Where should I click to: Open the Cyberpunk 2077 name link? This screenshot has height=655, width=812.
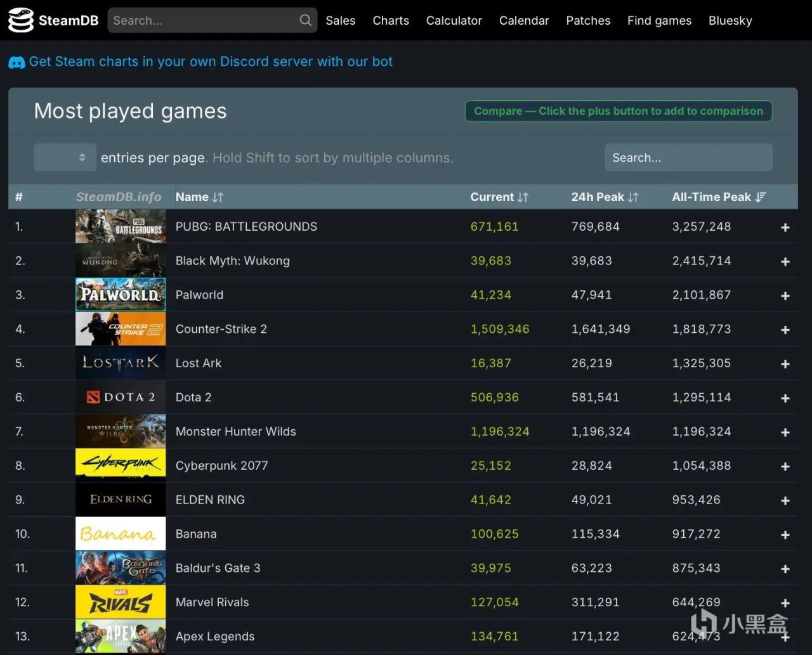(x=221, y=466)
